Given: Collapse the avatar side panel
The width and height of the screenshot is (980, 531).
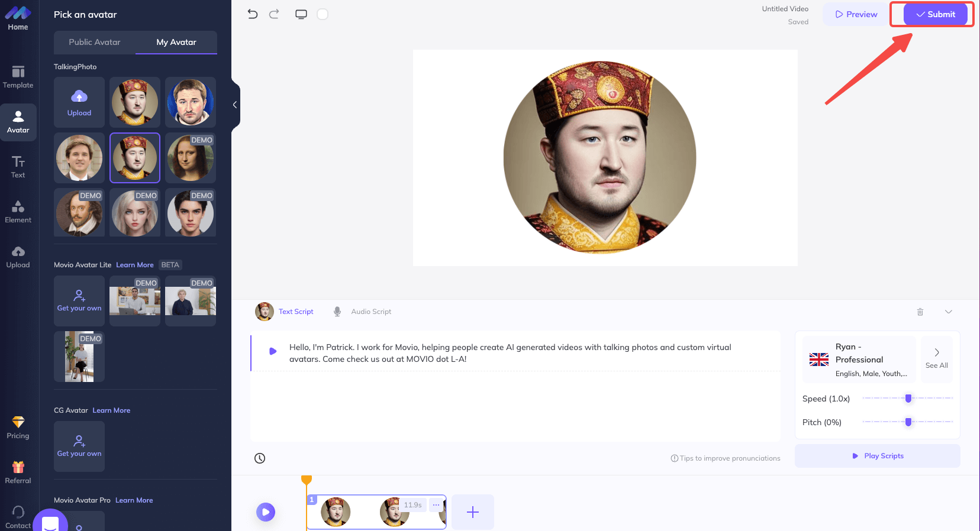Looking at the screenshot, I should (x=235, y=105).
